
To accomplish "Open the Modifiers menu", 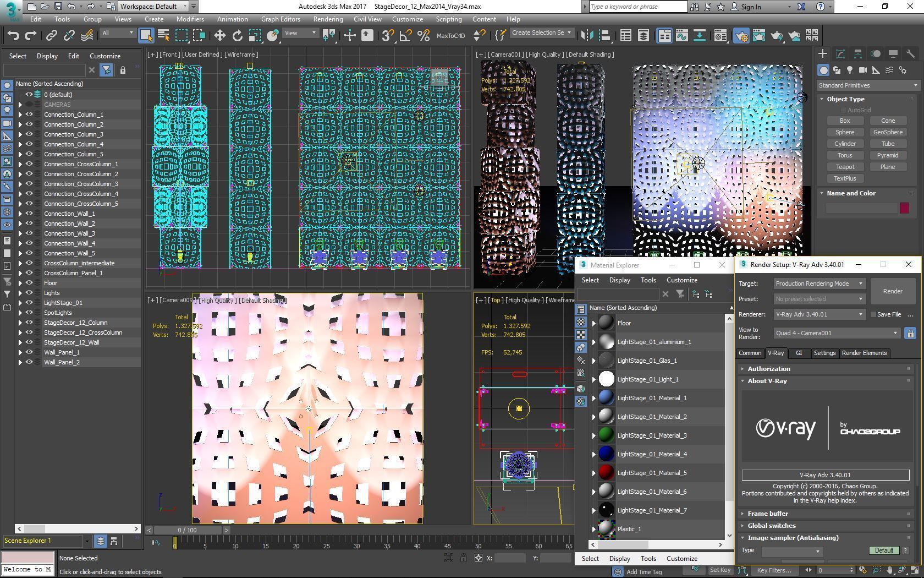I will click(x=190, y=19).
